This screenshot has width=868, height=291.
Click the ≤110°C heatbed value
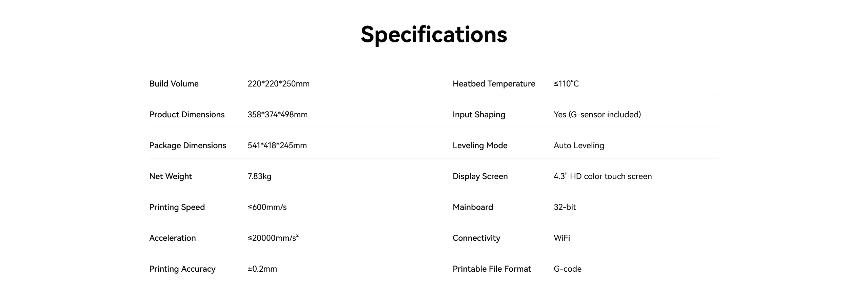pos(566,84)
